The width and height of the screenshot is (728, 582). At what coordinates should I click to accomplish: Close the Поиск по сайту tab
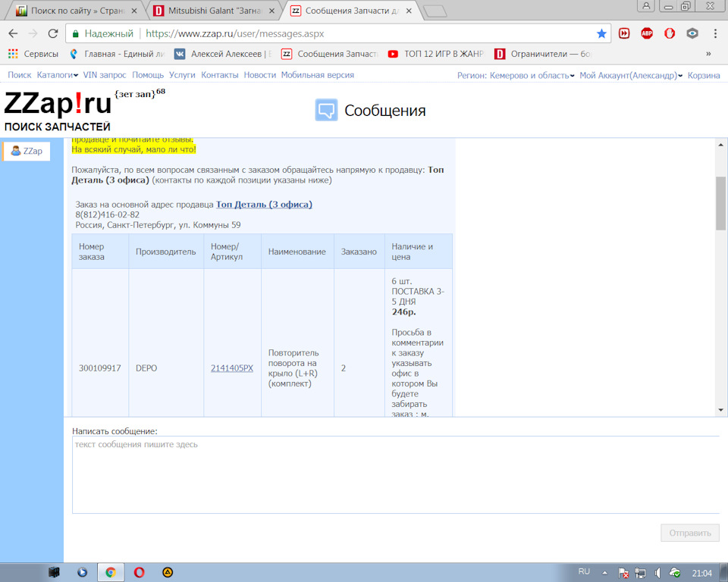pyautogui.click(x=133, y=11)
